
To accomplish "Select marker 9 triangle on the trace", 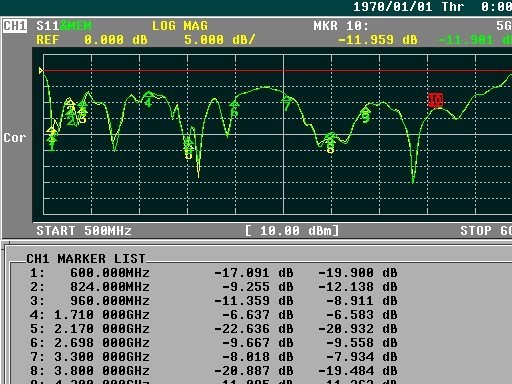I will click(x=366, y=115).
